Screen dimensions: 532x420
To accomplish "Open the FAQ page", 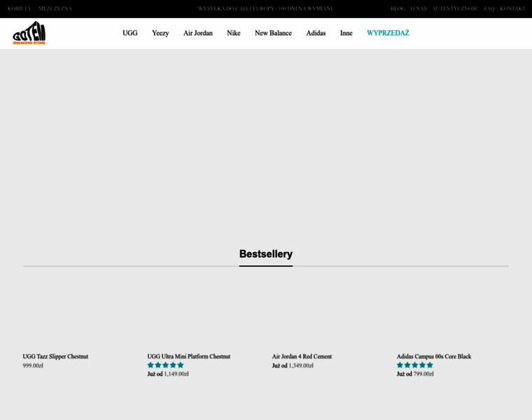I will [489, 8].
